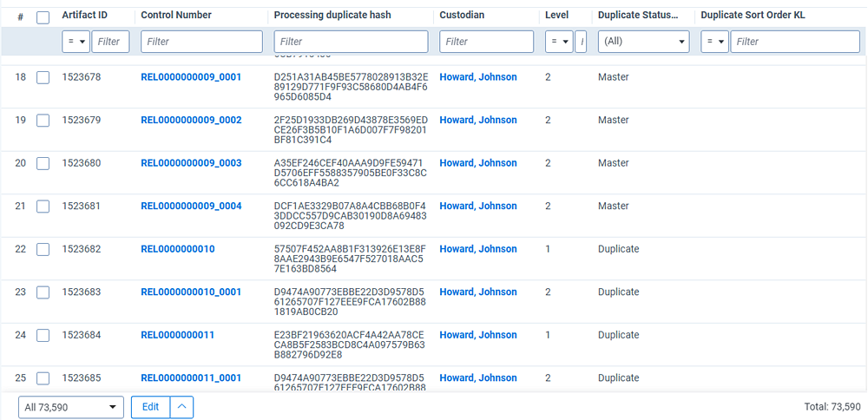
Task: Sort by Duplicate Sort Order KL header
Action: [x=753, y=16]
